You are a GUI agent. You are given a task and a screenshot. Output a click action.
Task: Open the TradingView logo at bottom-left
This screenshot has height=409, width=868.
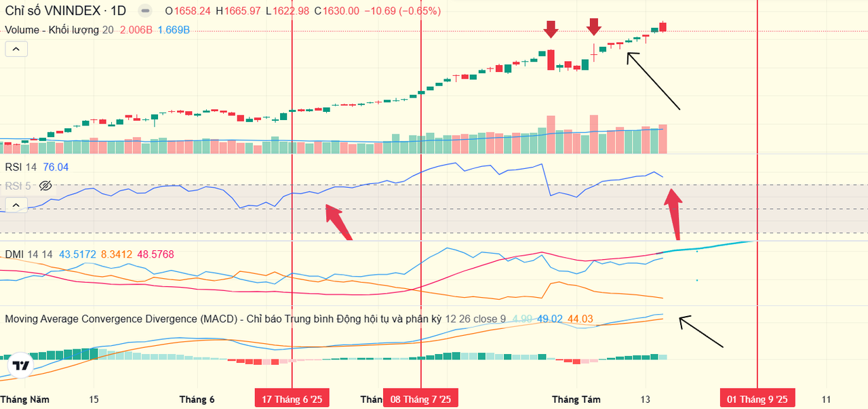pos(22,366)
